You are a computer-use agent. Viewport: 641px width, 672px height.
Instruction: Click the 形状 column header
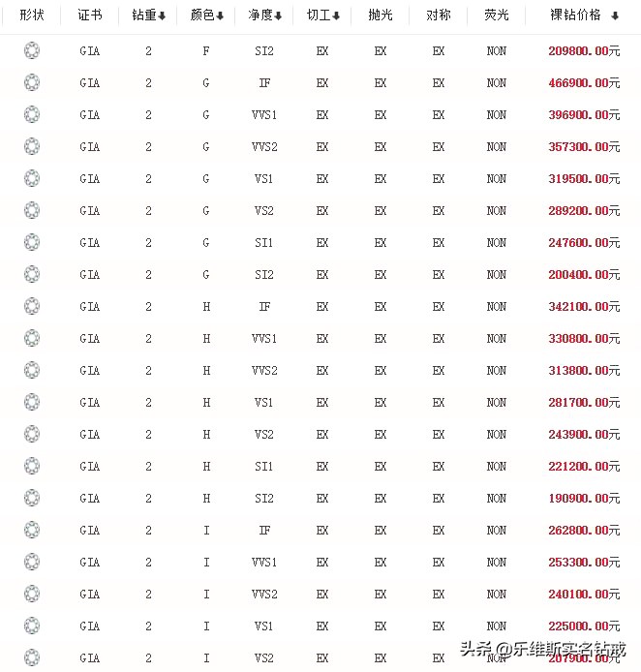(x=32, y=15)
